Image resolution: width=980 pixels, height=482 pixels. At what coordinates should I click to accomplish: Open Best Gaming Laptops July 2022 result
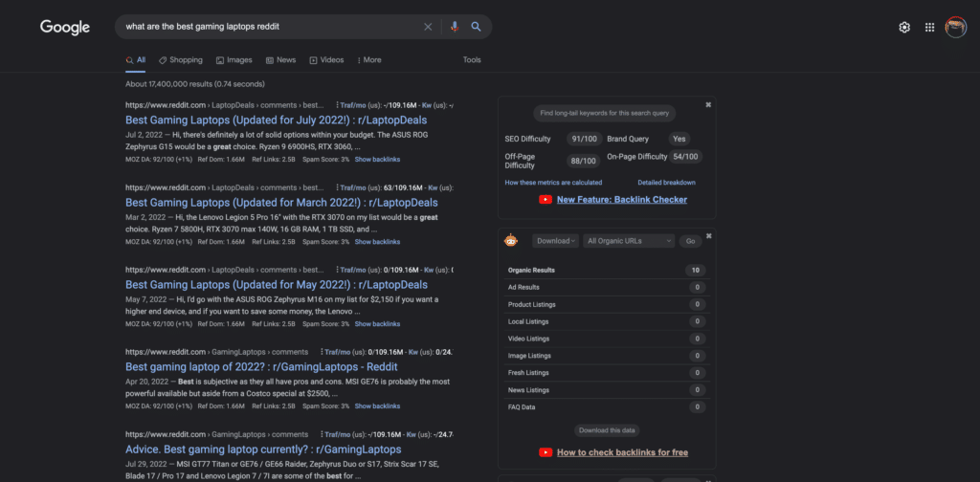click(x=277, y=120)
